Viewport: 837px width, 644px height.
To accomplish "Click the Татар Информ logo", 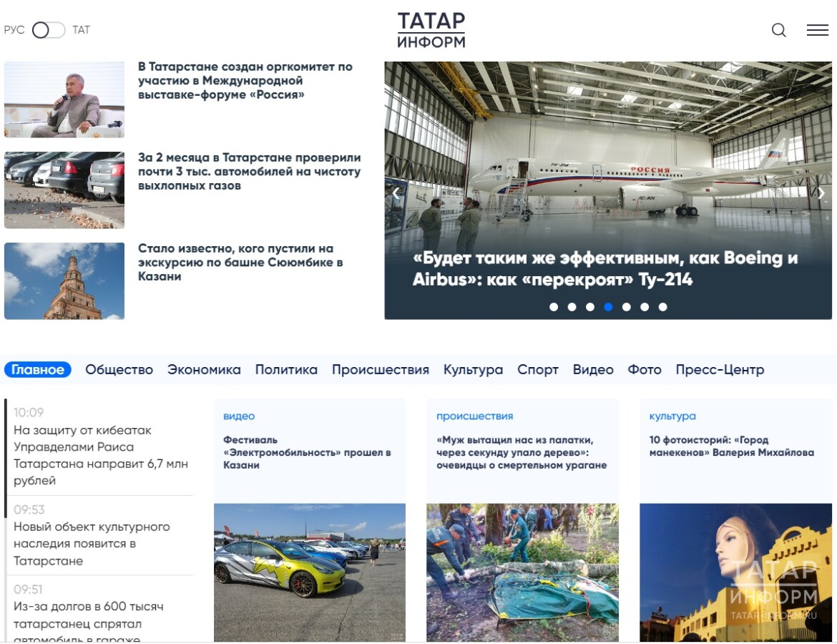I will coord(431,30).
